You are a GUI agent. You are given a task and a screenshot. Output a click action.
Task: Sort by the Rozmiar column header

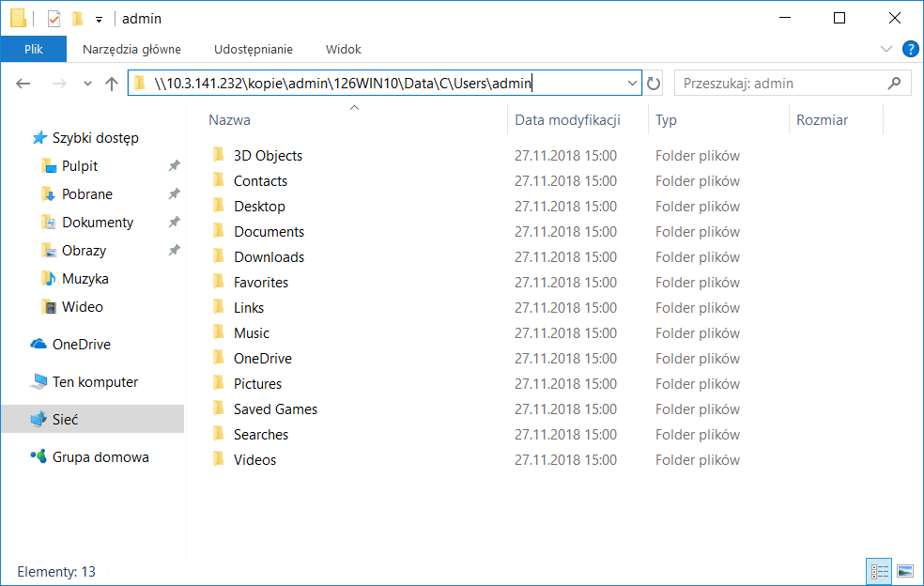pyautogui.click(x=822, y=119)
